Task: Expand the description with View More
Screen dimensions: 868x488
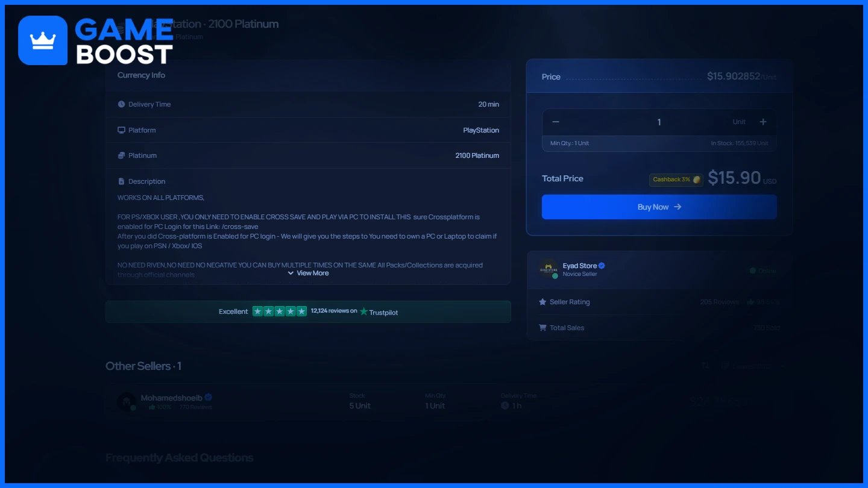Action: click(308, 273)
